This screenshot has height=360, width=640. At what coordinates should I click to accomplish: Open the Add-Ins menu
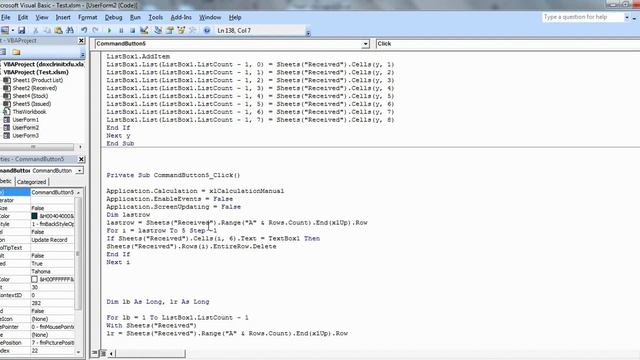(181, 18)
